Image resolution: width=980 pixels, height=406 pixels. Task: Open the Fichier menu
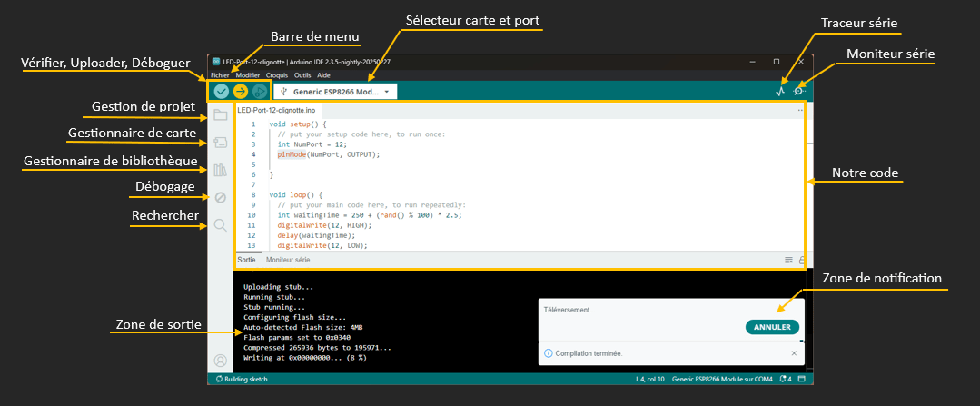pos(220,75)
